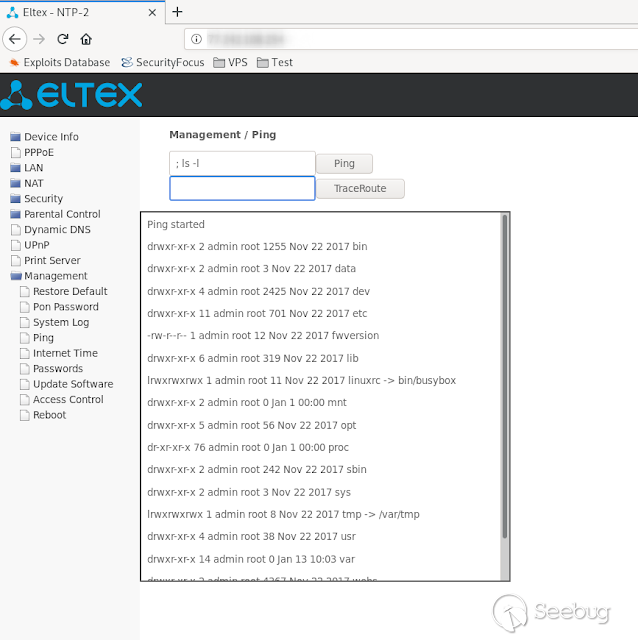The image size is (638, 640).
Task: Open the Access Control page
Action: coord(62,400)
